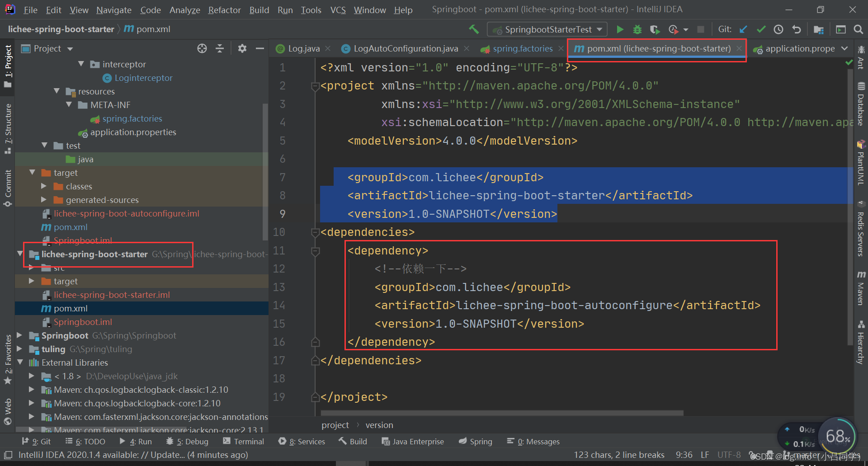The image size is (868, 466).
Task: Toggle the Favorites tool window
Action: 8,360
